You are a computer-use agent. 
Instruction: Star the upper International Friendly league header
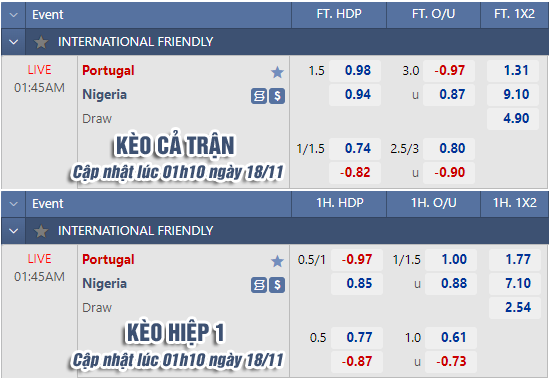coord(41,42)
